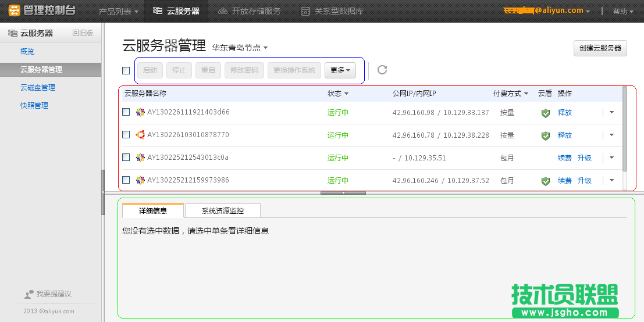Expand row actions arrow for AY130225212159973986
The width and height of the screenshot is (644, 322).
(x=611, y=180)
